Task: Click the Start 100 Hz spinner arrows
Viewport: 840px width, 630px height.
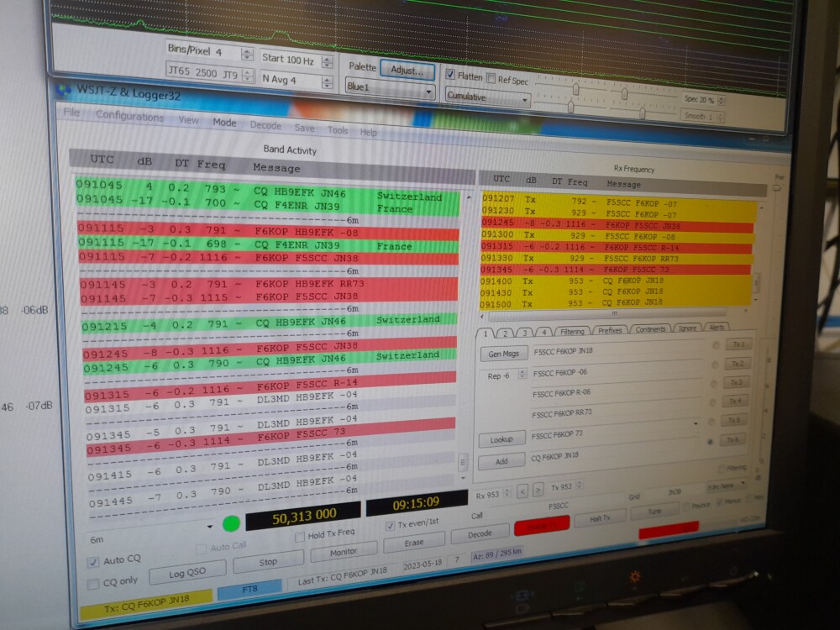Action: 327,61
